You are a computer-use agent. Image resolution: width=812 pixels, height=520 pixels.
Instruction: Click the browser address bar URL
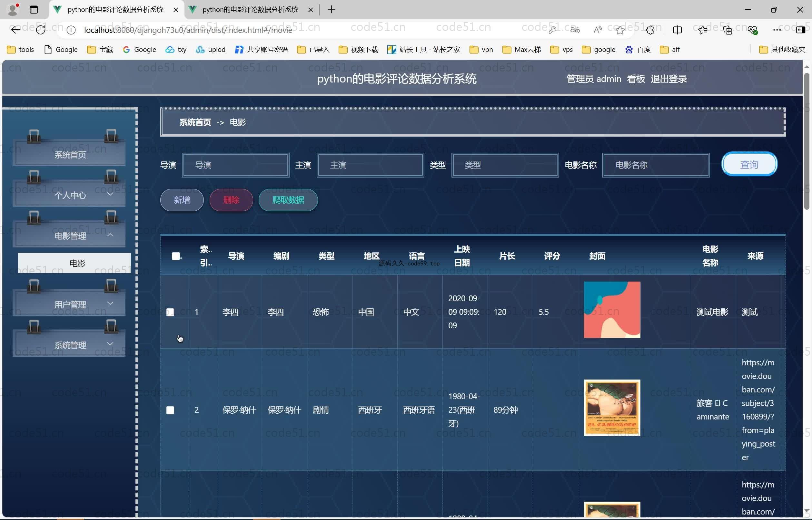188,30
